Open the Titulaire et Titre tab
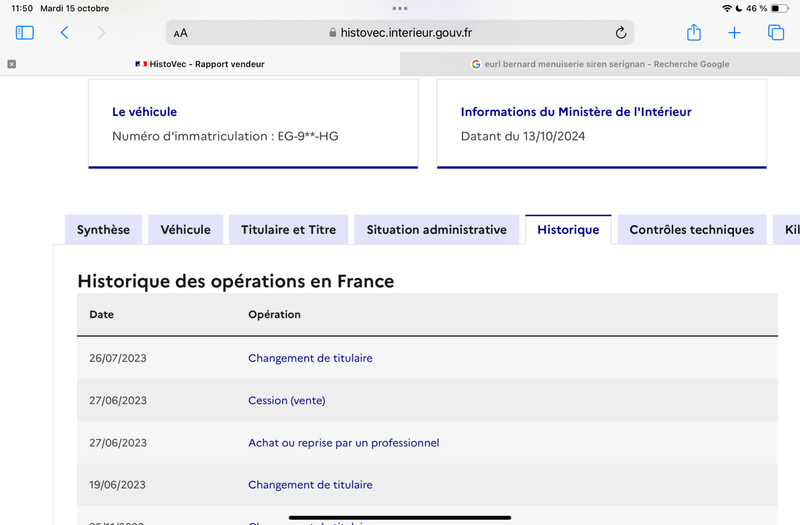Screen dimensions: 800x525 [289, 230]
